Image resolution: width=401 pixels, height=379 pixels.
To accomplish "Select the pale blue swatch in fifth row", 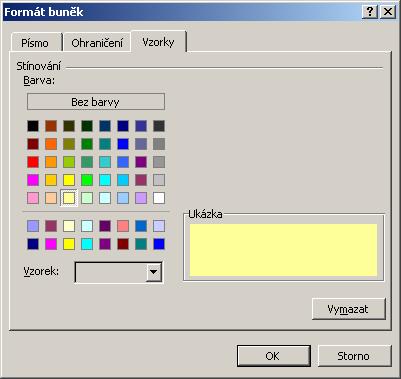I will (123, 198).
